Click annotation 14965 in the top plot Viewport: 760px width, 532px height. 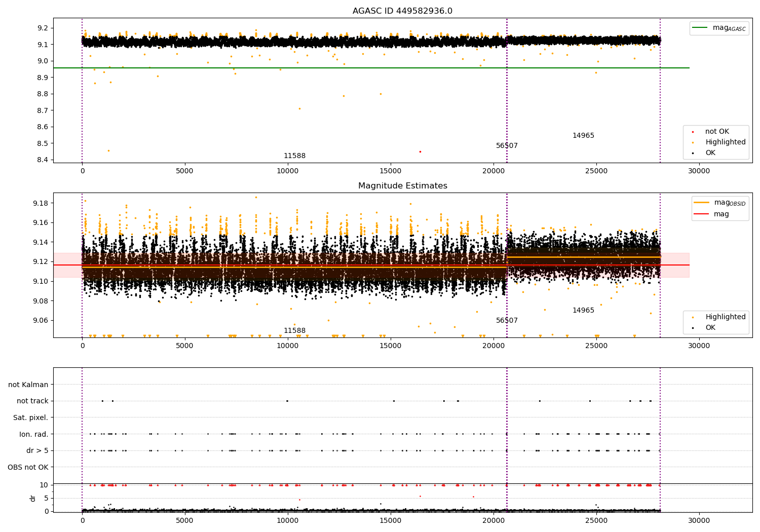(583, 136)
